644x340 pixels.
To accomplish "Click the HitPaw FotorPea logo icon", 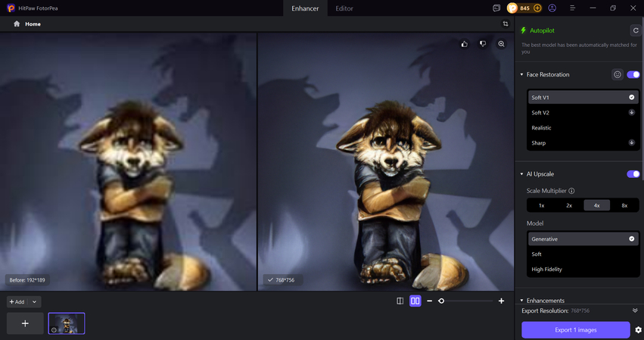I will [x=11, y=8].
